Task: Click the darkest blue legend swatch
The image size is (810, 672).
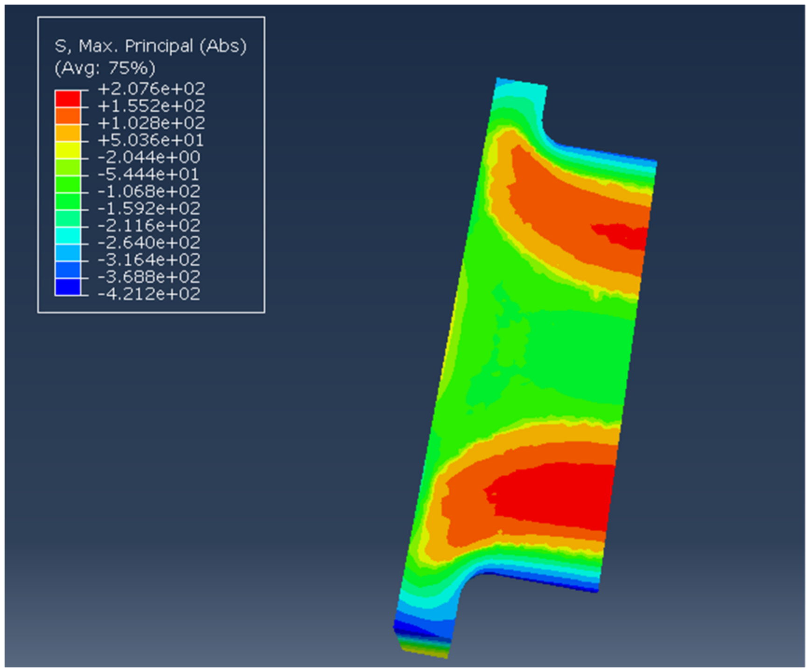Action: [68, 287]
